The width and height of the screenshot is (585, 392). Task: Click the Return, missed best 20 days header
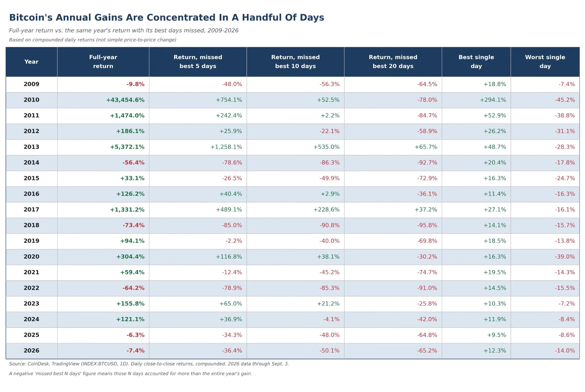tap(393, 62)
